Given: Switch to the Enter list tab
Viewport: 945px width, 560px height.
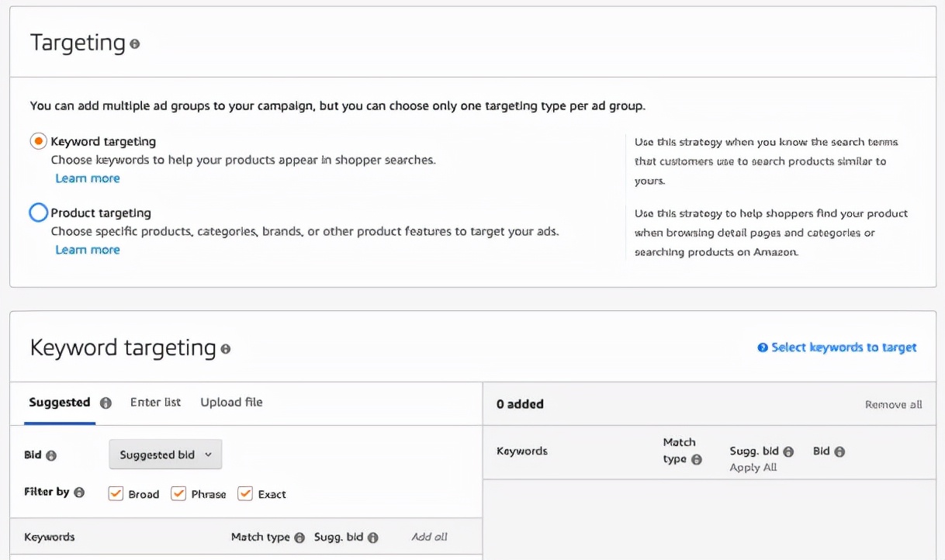Looking at the screenshot, I should pos(155,402).
